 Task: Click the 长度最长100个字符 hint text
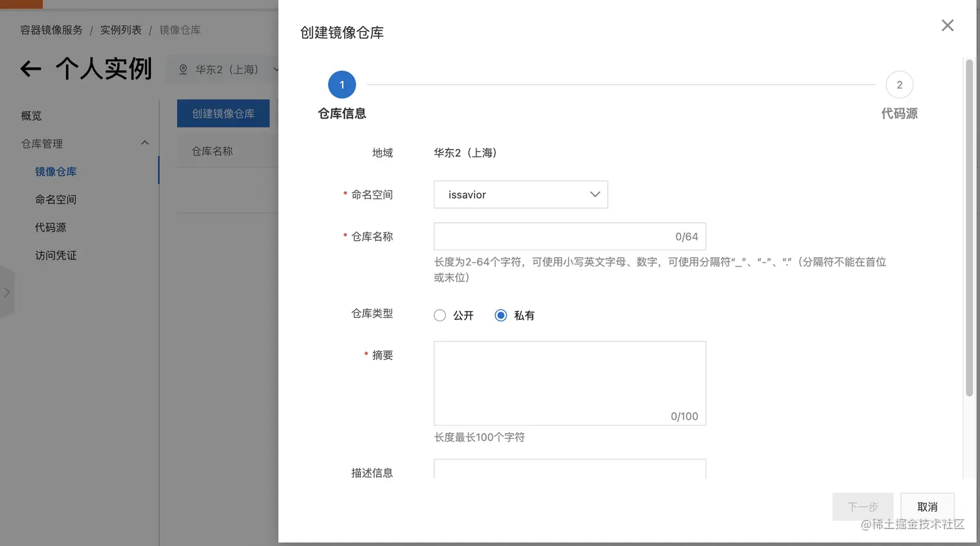(x=480, y=437)
